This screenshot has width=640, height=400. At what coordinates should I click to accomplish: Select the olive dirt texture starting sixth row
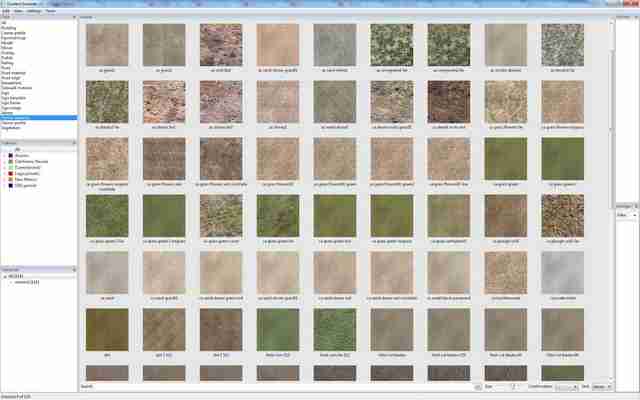click(x=107, y=329)
